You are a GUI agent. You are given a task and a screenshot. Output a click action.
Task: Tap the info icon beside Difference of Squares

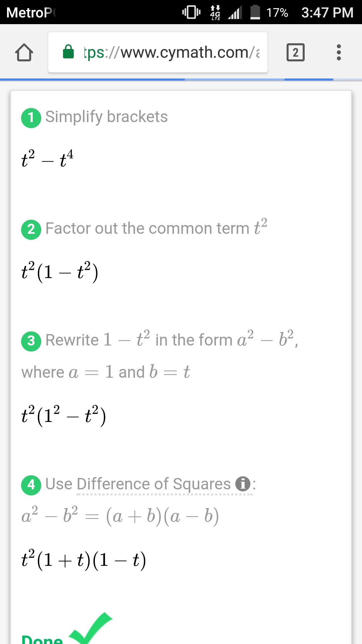pos(243,484)
